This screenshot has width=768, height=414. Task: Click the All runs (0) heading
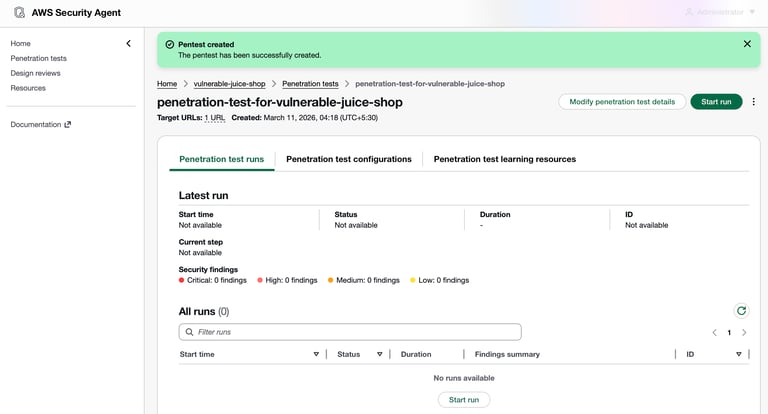204,312
